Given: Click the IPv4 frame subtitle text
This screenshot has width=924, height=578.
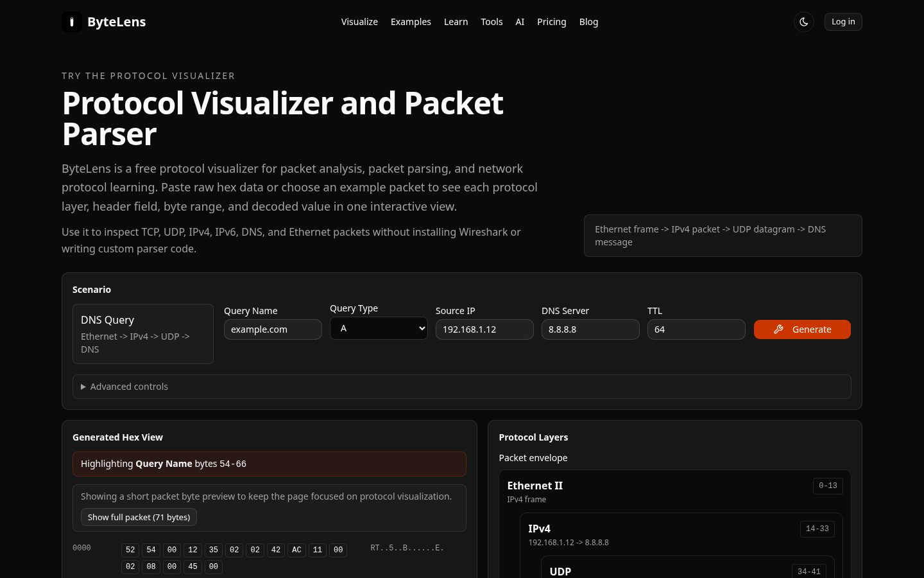Looking at the screenshot, I should pos(527,500).
